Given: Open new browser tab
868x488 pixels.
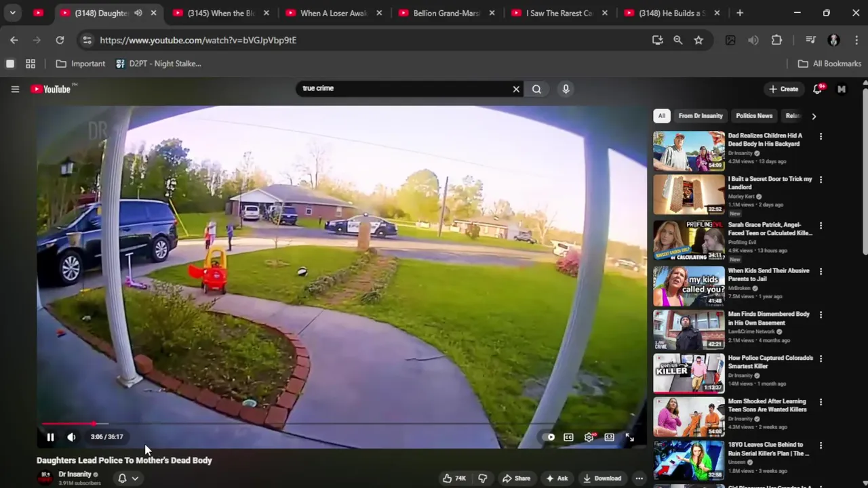Looking at the screenshot, I should [x=740, y=13].
